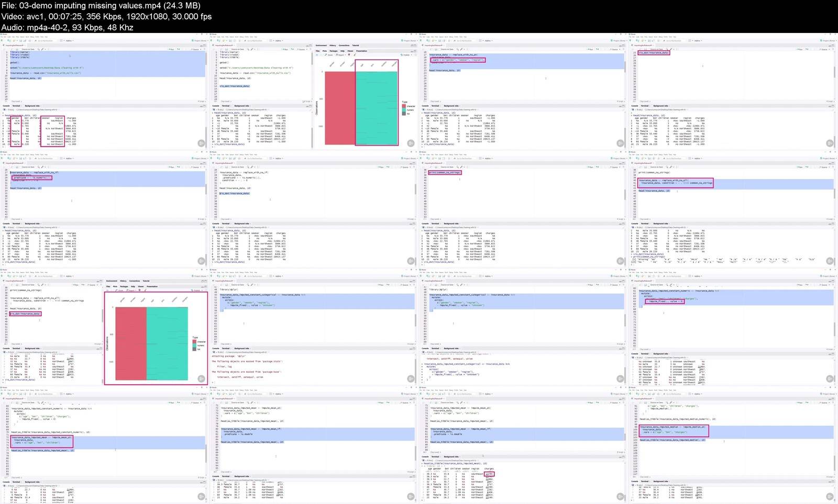Select Background Jobs tab in library(naniar) thumbnail
Viewport: 838px width, 504px height.
click(32, 106)
